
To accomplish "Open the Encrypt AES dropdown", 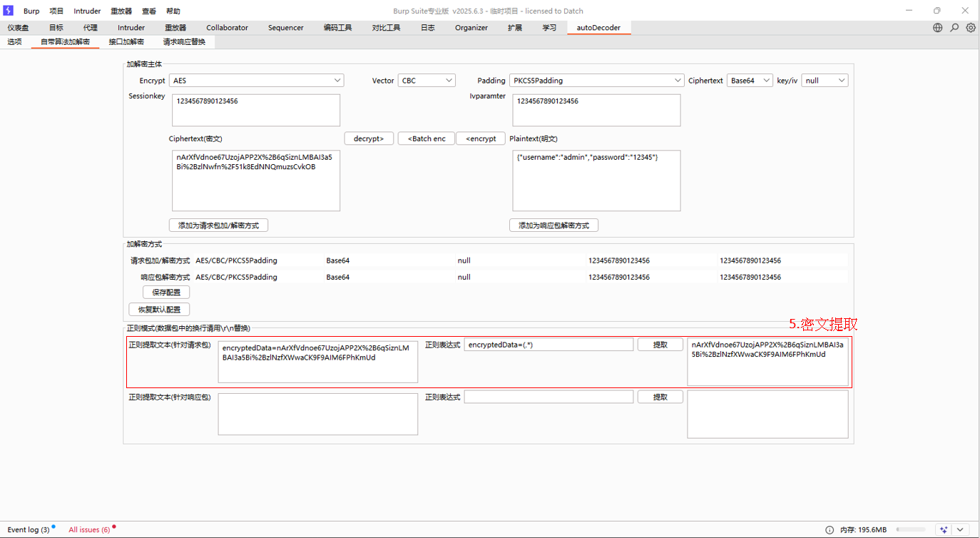I will [256, 81].
